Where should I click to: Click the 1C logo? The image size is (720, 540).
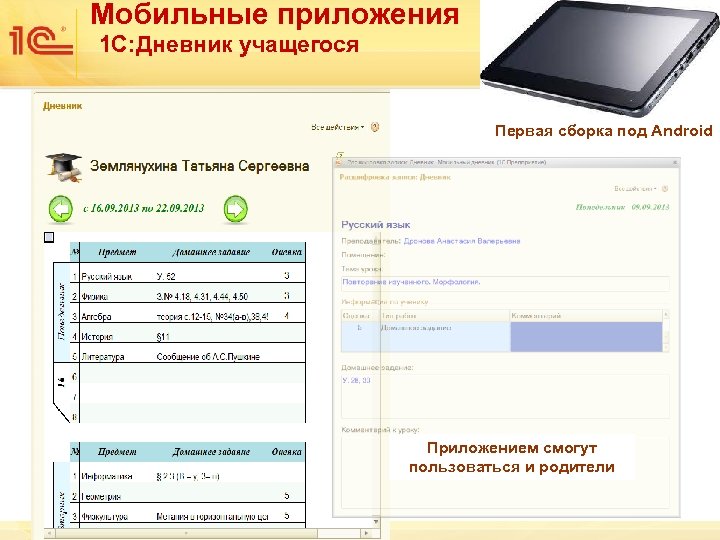pyautogui.click(x=40, y=41)
